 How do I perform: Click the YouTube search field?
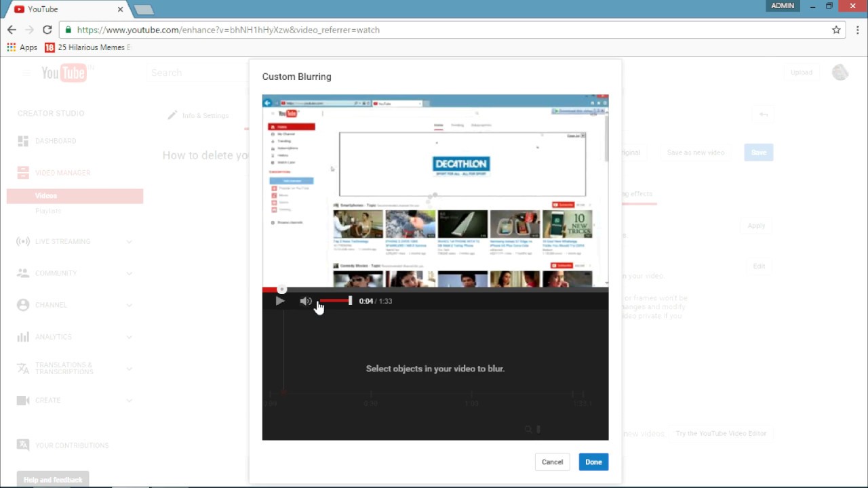pos(198,73)
